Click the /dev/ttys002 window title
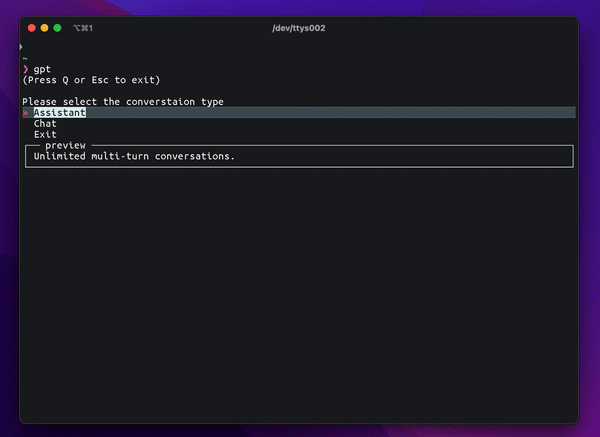The height and width of the screenshot is (437, 600). point(299,28)
